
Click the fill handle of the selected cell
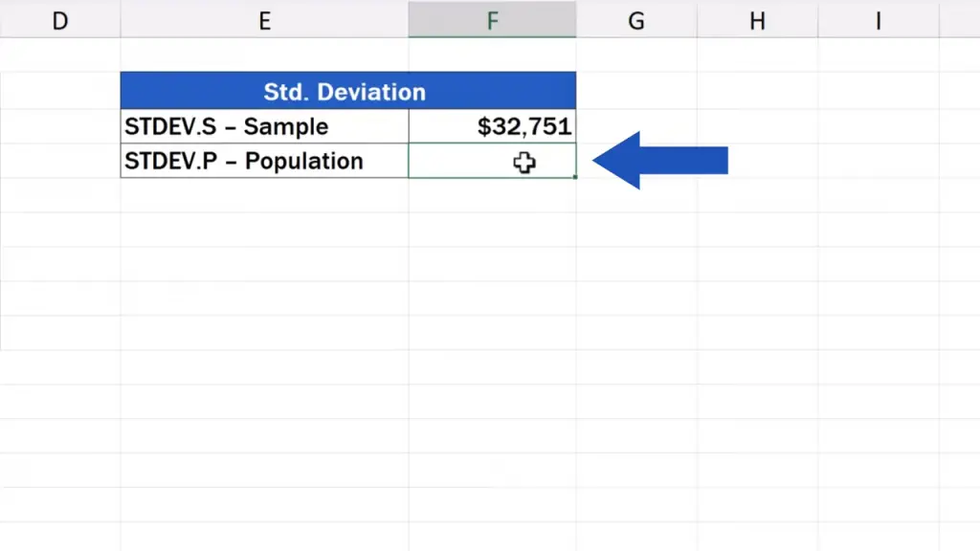point(575,177)
